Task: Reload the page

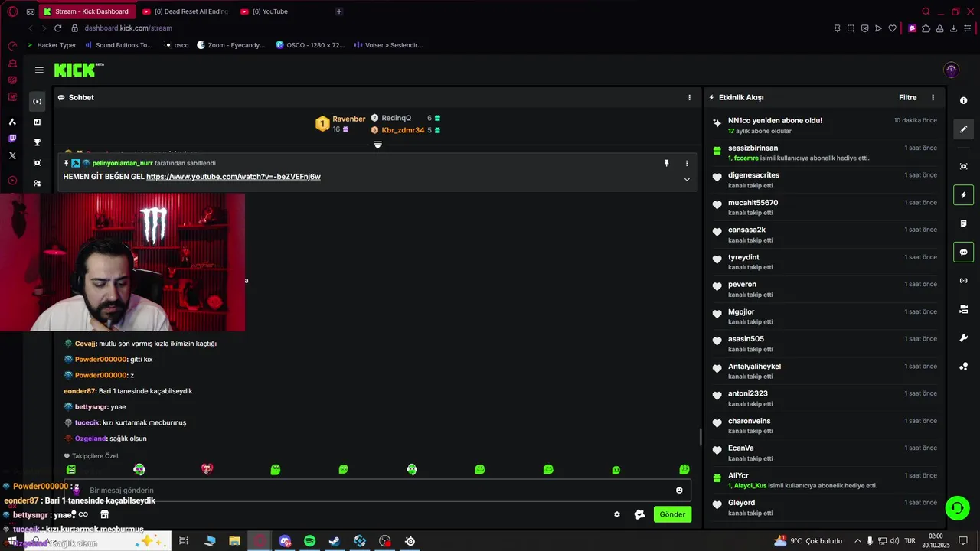Action: coord(57,28)
